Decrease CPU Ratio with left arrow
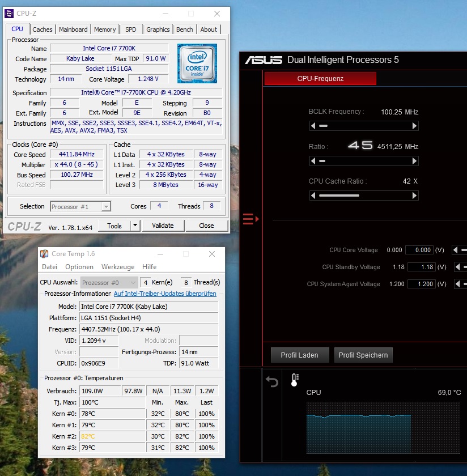This screenshot has height=476, width=467. (x=313, y=161)
